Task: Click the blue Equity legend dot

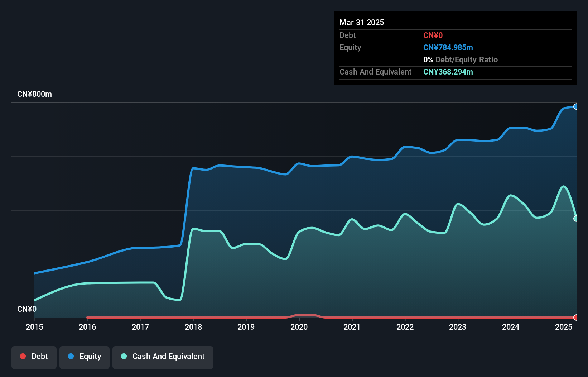Action: [x=71, y=356]
